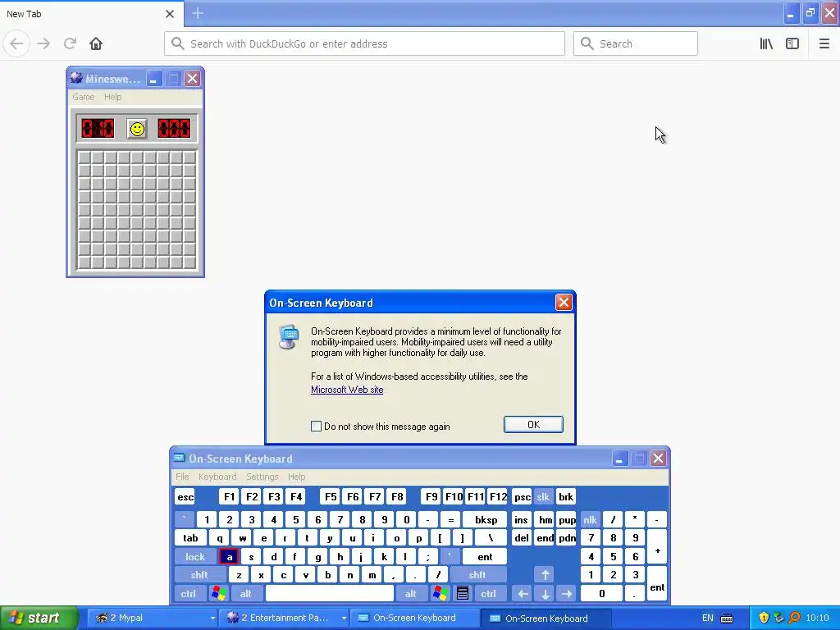Image resolution: width=840 pixels, height=630 pixels.
Task: Open the browser hamburger menu
Action: click(x=824, y=43)
